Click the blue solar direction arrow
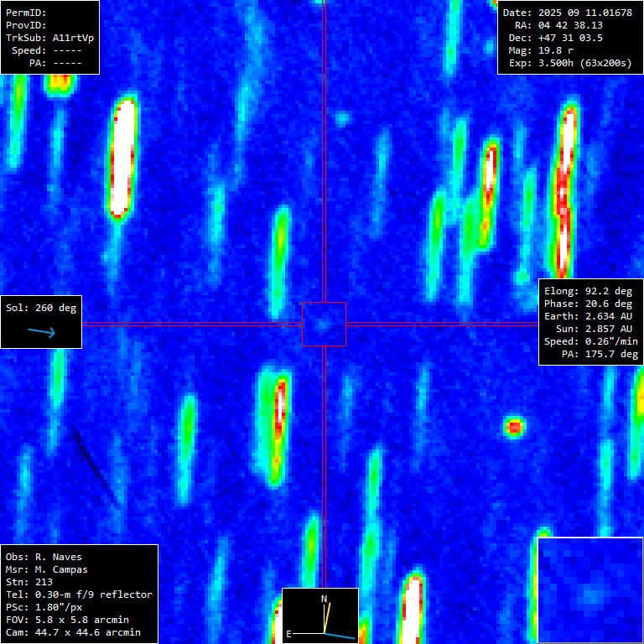This screenshot has width=644, height=644. [x=41, y=332]
